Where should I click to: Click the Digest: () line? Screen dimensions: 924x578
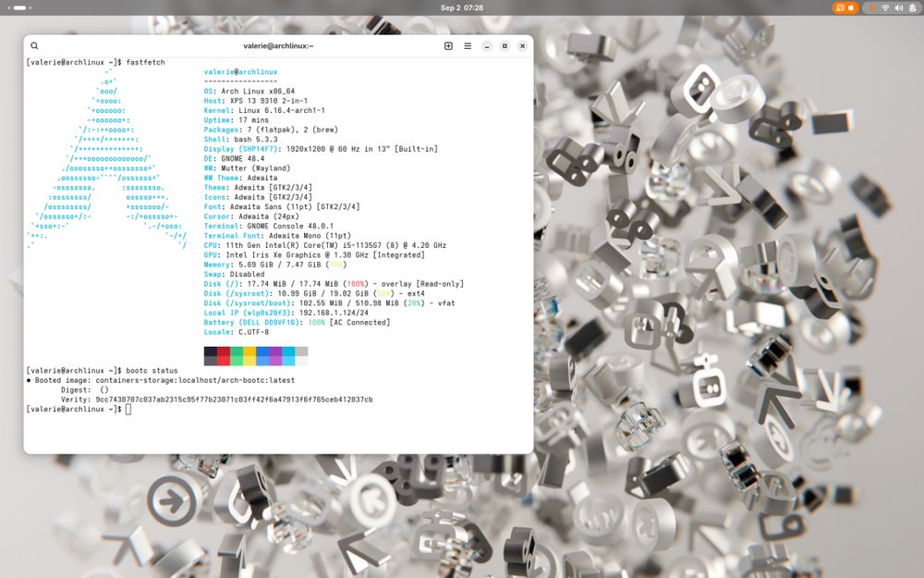(85, 390)
